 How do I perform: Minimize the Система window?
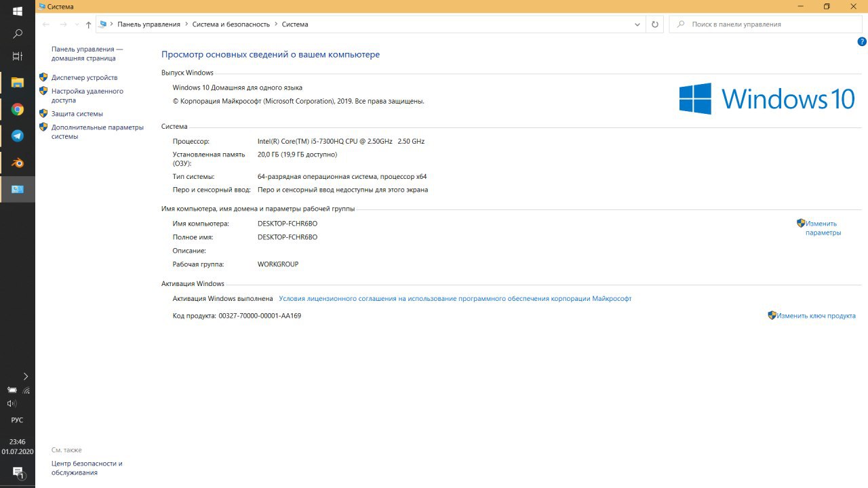tap(801, 7)
